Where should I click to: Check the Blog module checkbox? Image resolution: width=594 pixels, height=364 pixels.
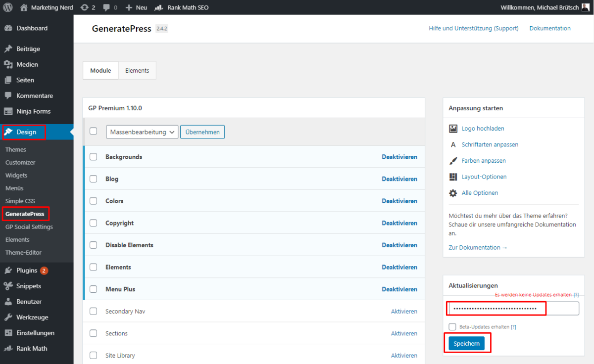point(94,179)
